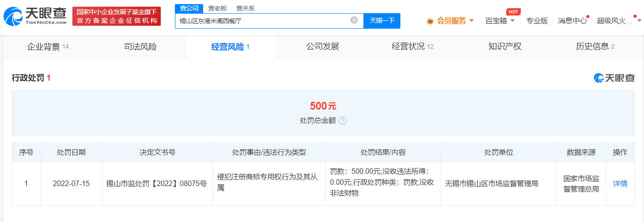Select the 知识产权 tab
The image size is (644, 222).
505,46
